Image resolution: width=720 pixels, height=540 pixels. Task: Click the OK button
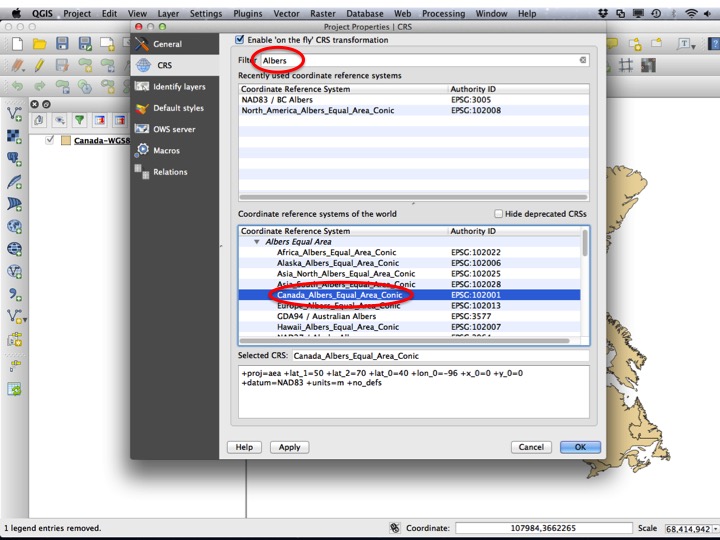pos(580,447)
